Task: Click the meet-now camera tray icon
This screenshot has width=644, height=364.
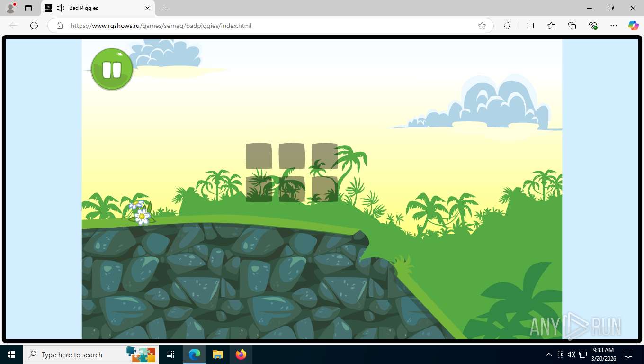Action: click(560, 355)
